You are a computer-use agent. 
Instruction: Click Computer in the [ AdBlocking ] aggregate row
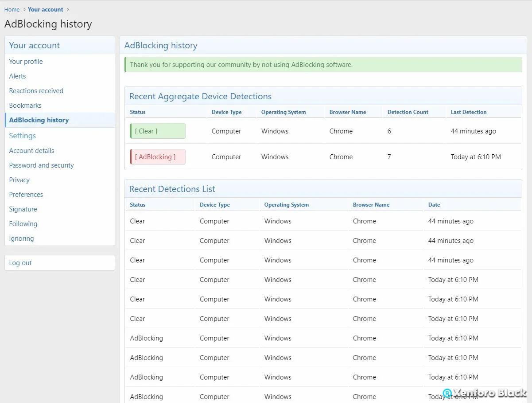click(226, 157)
